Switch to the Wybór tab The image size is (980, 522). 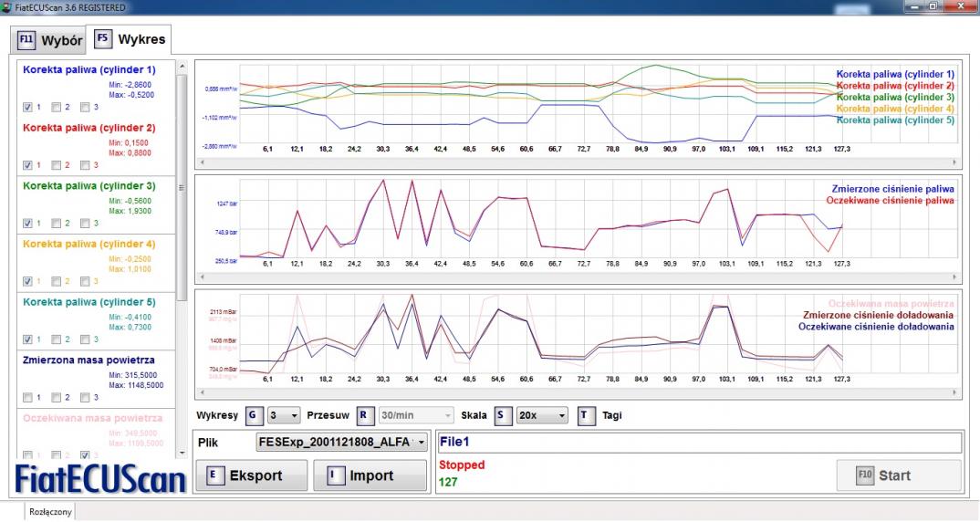pos(51,41)
